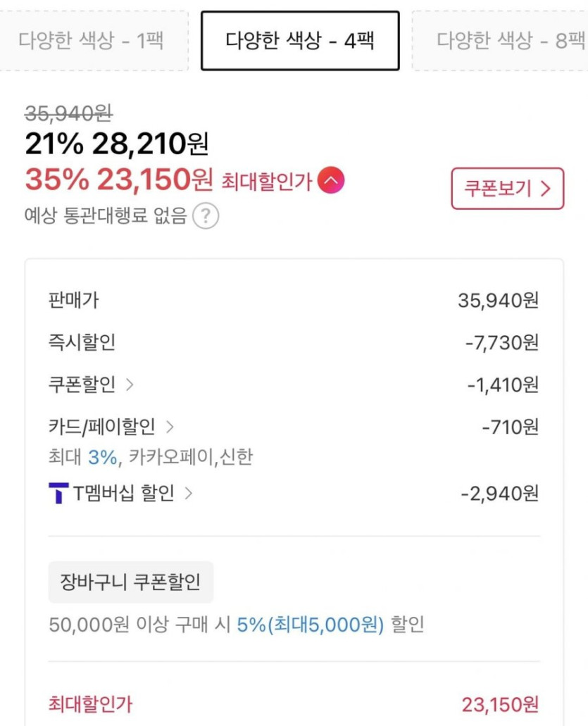
Task: Click the crossed-out 35,940원 original price
Action: (69, 113)
